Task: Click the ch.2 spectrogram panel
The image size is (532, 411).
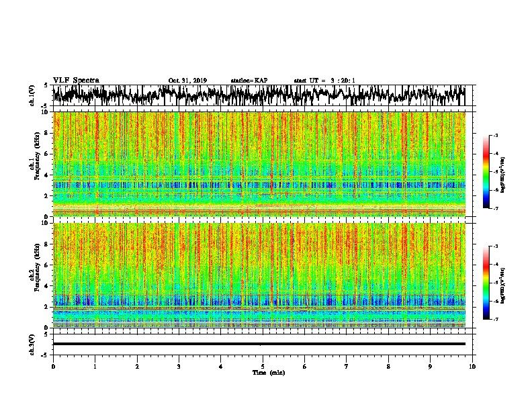Action: tap(259, 275)
